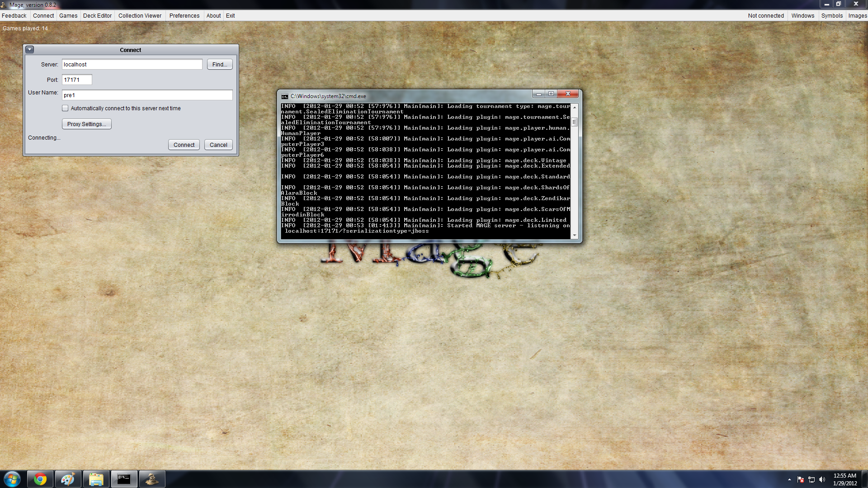Screen dimensions: 868x488
Task: Click the show desktop strip
Action: click(865, 479)
